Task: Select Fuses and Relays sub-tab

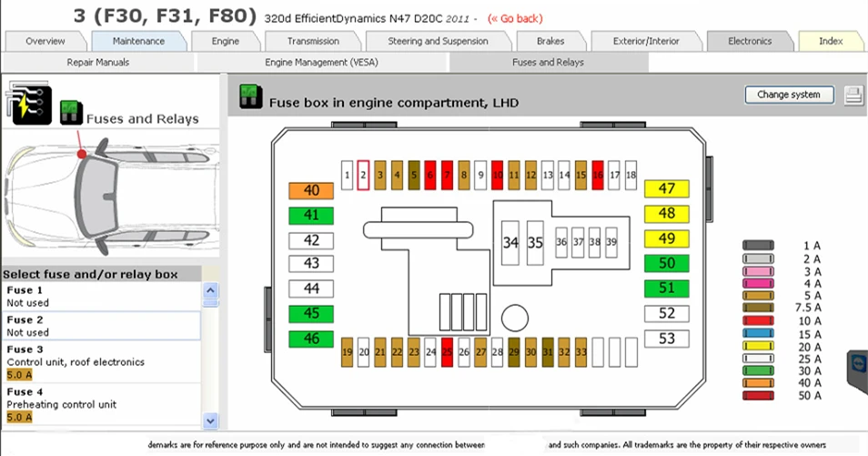Action: pyautogui.click(x=548, y=62)
